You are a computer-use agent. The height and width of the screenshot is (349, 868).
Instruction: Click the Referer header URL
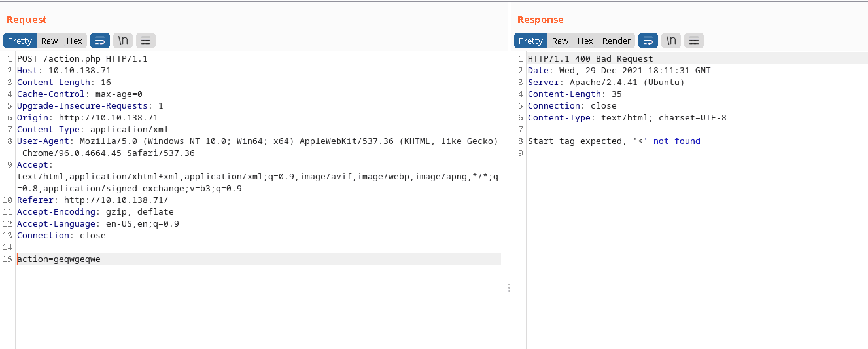pos(116,200)
